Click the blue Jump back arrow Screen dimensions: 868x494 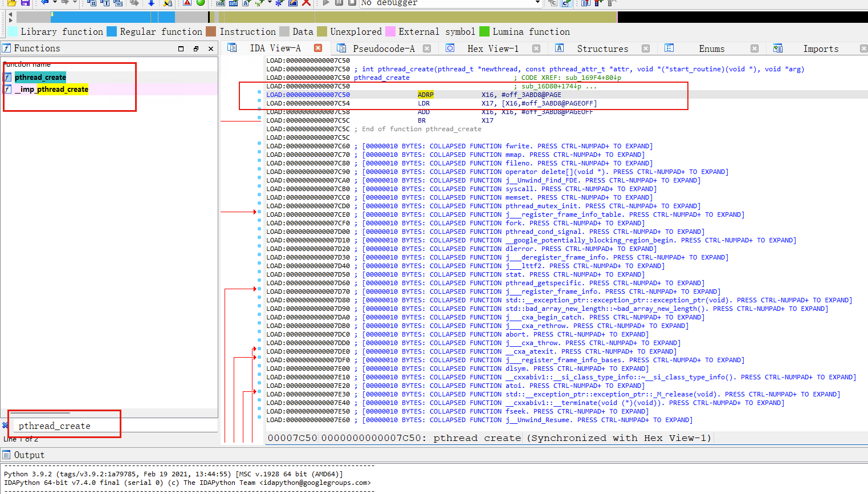pyautogui.click(x=44, y=2)
